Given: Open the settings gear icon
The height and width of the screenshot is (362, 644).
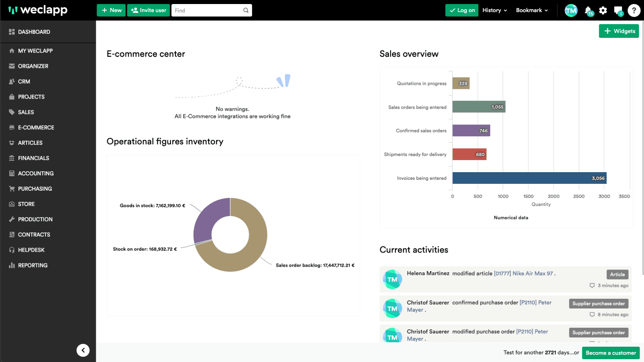Looking at the screenshot, I should tap(603, 10).
